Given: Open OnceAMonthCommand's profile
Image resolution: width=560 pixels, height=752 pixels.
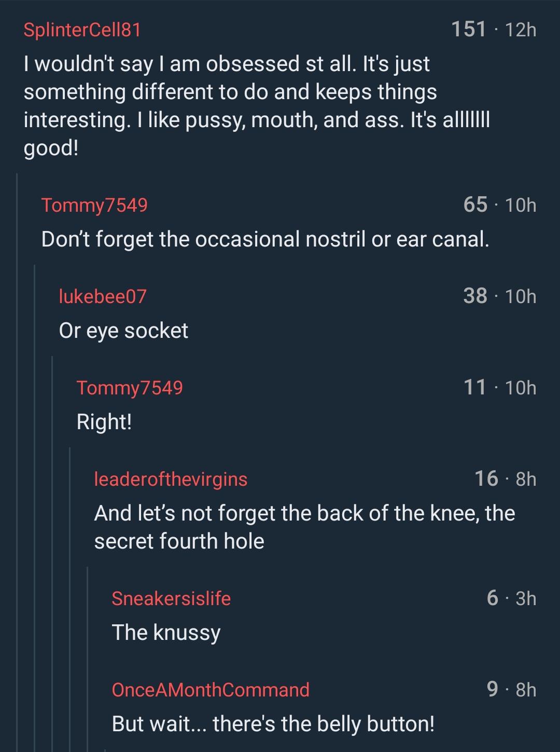Looking at the screenshot, I should [211, 690].
